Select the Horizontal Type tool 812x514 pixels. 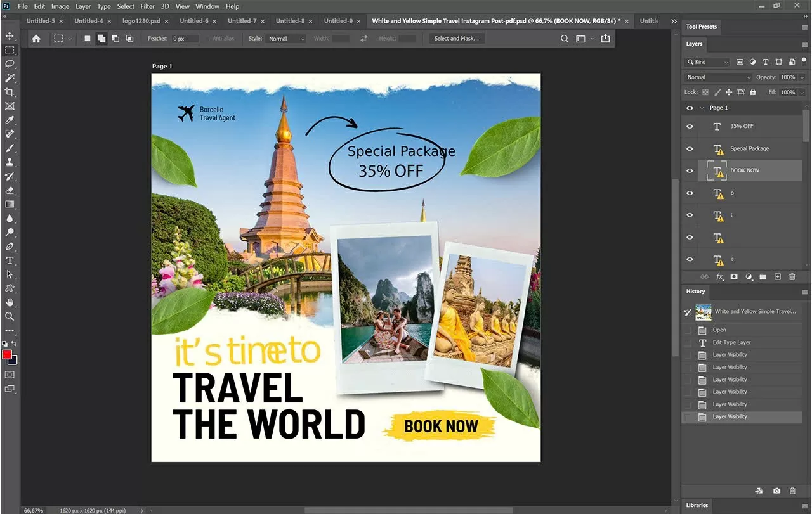pos(10,260)
